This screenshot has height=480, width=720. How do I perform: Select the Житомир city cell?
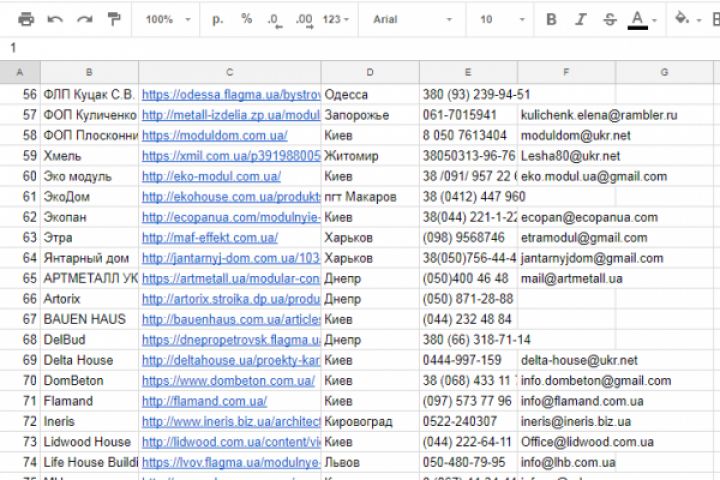tap(370, 156)
